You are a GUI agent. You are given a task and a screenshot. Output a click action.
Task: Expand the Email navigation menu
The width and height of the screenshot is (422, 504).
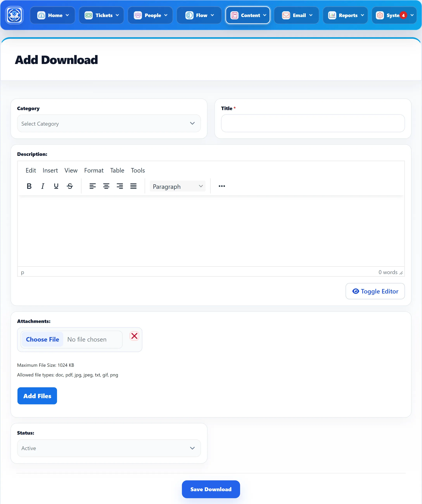click(297, 15)
